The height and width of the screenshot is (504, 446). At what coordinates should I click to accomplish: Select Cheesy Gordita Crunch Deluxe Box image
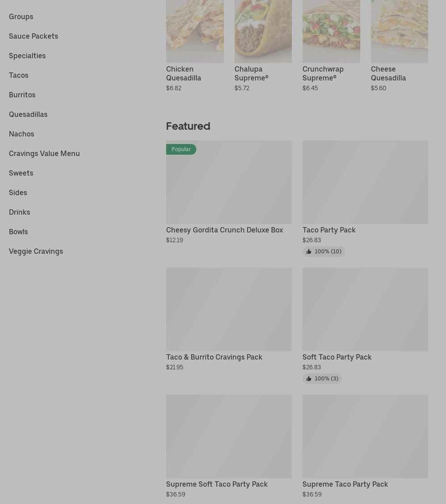(229, 182)
